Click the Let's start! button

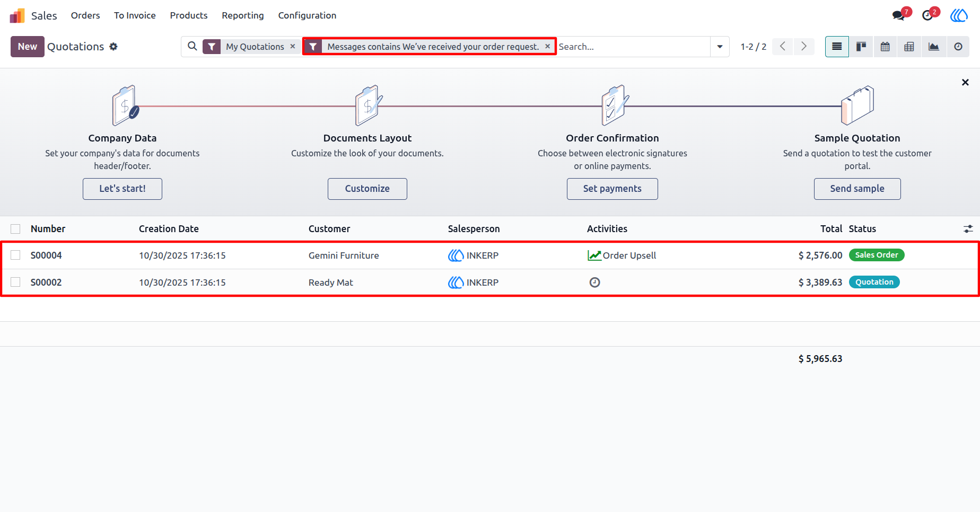[122, 189]
